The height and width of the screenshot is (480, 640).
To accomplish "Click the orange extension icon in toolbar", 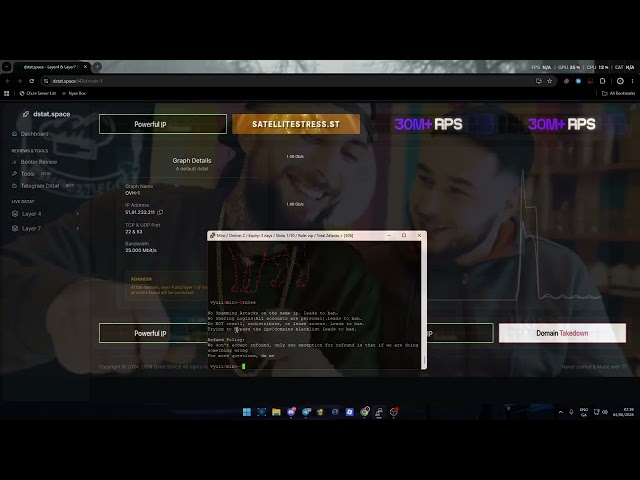I will (x=567, y=81).
